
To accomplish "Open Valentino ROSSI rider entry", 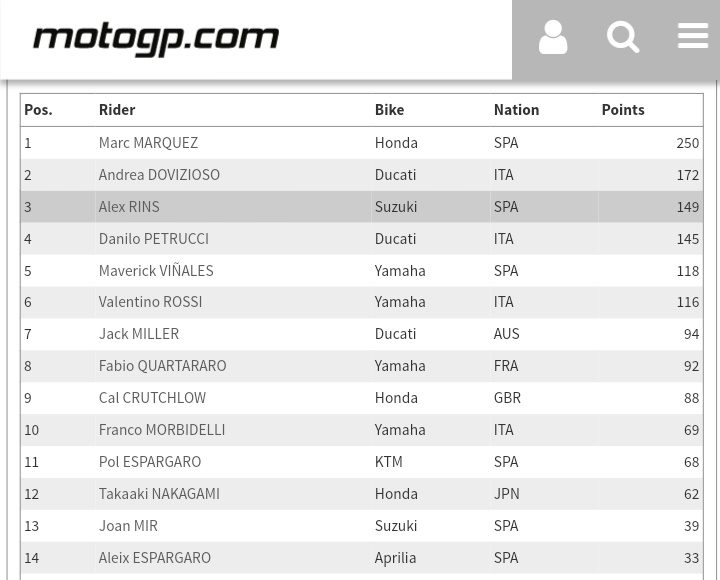I will (150, 302).
